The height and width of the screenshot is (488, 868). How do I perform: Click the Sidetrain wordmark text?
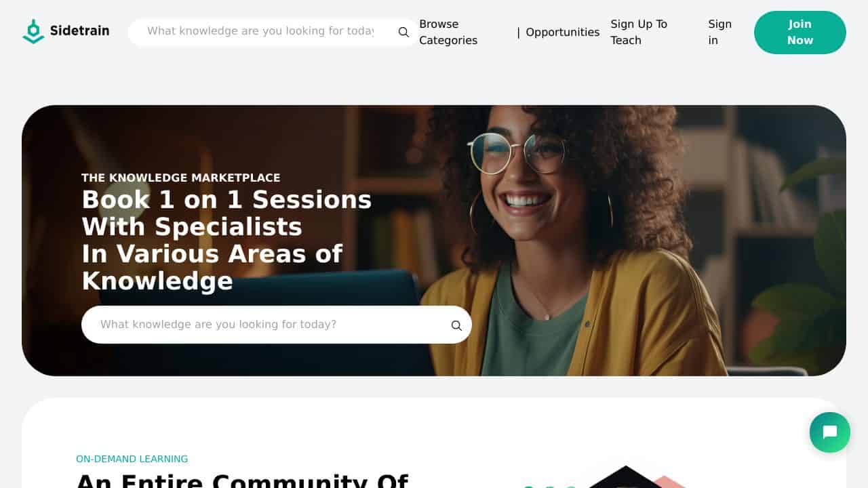coord(79,30)
